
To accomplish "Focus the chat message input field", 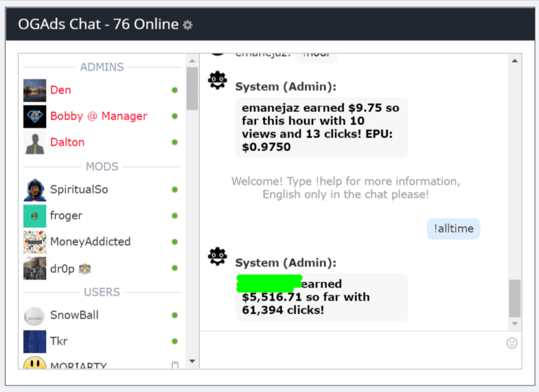I will tap(352, 350).
